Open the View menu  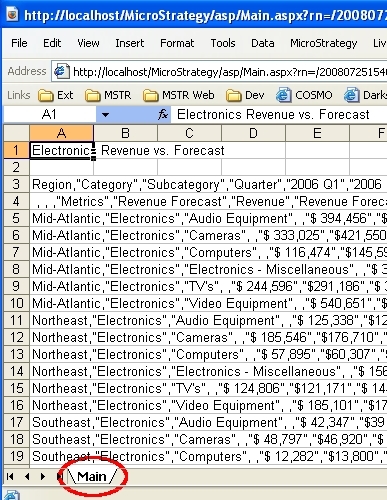tap(88, 43)
